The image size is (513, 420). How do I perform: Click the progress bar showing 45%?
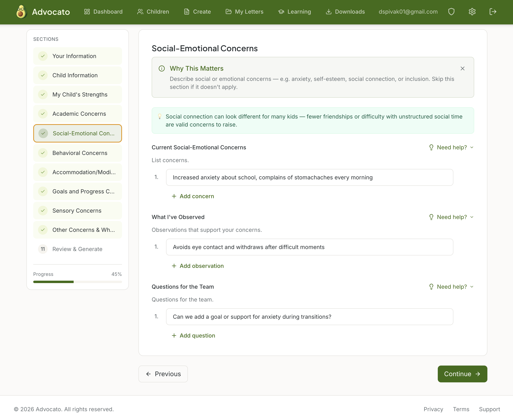pyautogui.click(x=78, y=282)
